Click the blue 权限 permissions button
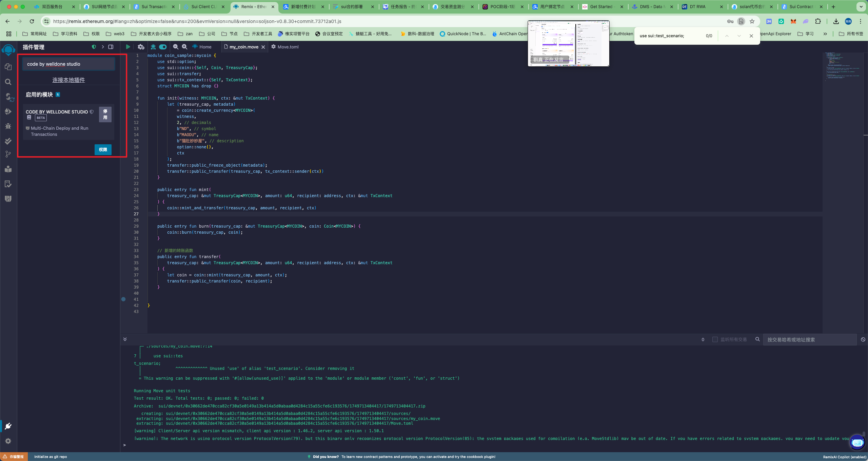 [103, 149]
